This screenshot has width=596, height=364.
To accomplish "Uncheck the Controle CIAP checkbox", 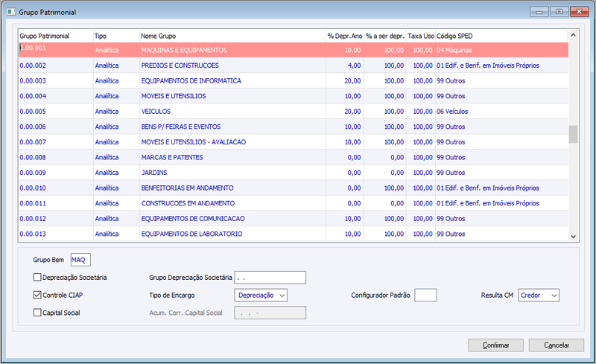I will coord(37,295).
